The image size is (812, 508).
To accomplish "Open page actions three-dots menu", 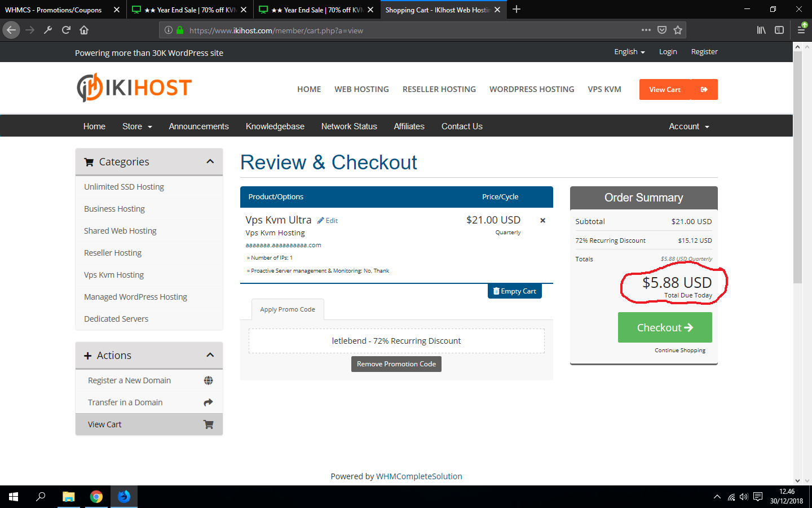I will 646,30.
